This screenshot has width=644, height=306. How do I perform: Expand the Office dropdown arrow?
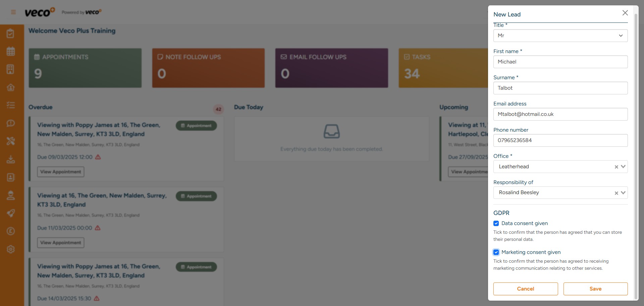tap(623, 167)
